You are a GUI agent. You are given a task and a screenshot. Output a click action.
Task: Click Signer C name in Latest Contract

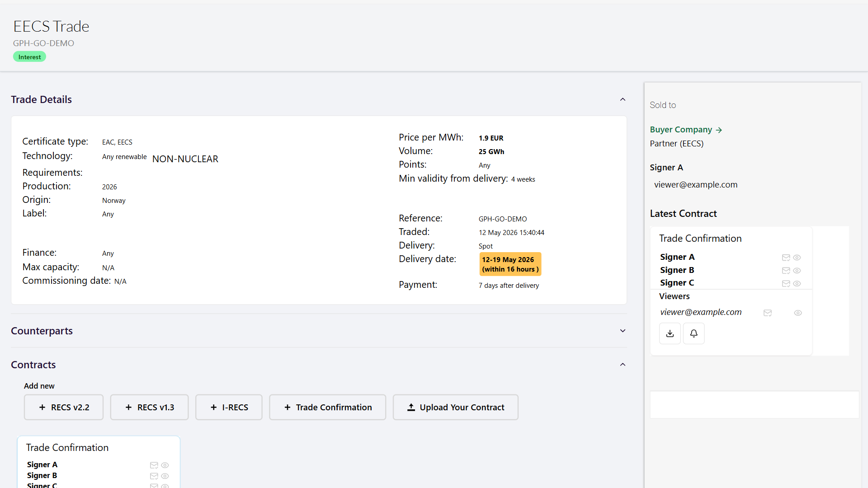[x=677, y=283]
